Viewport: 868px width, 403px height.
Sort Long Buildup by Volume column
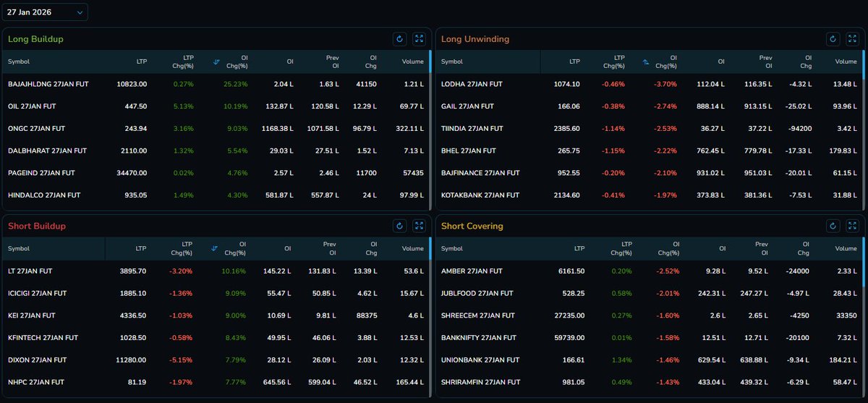click(x=413, y=61)
